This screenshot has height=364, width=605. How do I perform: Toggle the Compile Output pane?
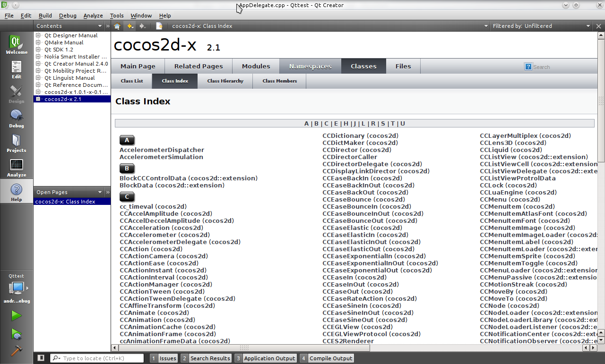coord(327,358)
